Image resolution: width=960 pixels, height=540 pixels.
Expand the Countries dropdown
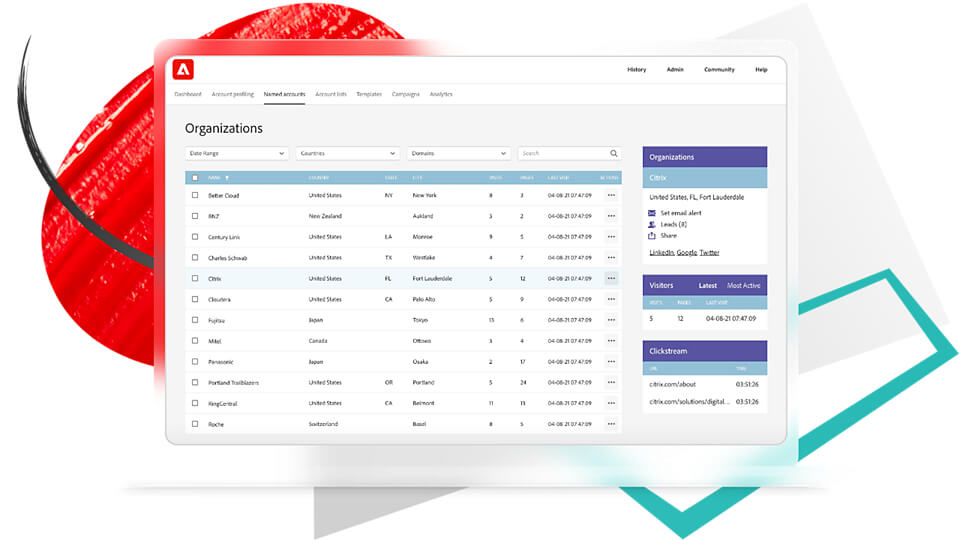[x=348, y=154]
